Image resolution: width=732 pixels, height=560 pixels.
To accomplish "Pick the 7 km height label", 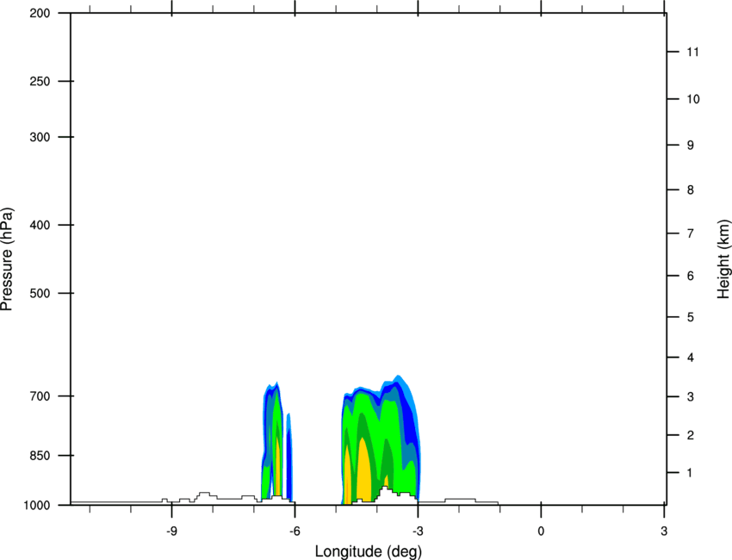I will pos(691,233).
